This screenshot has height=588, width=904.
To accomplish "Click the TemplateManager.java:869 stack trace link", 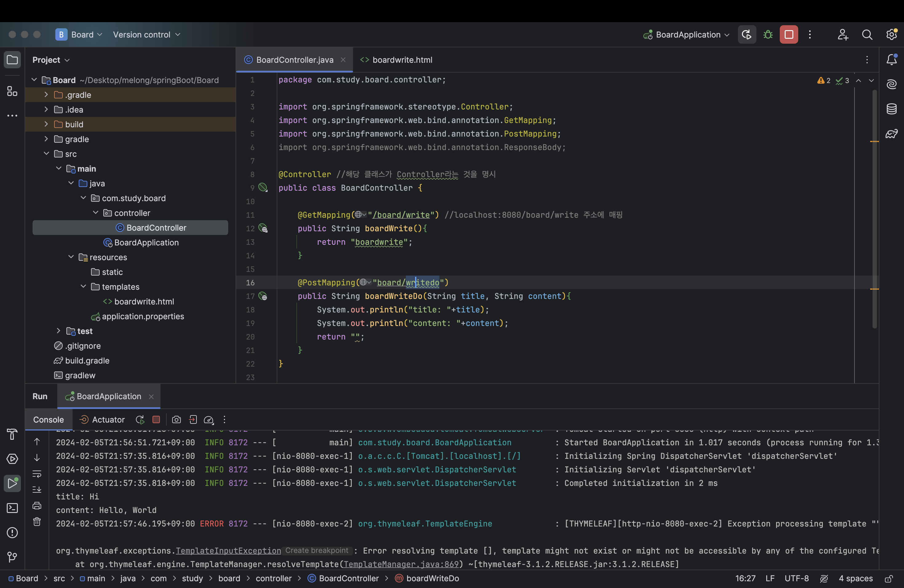I will coord(401,564).
